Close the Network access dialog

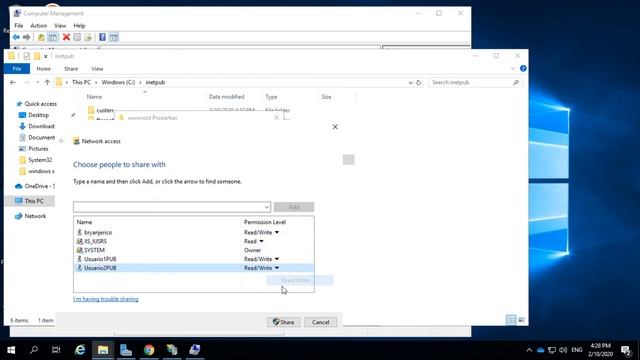(x=335, y=127)
